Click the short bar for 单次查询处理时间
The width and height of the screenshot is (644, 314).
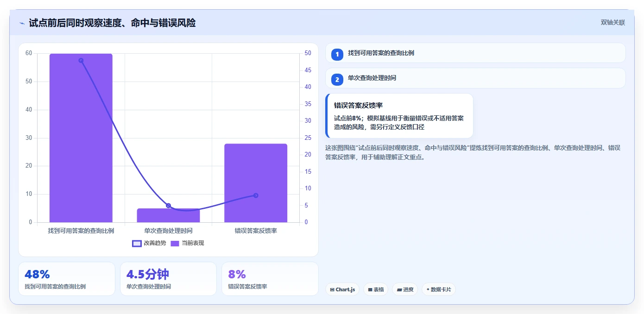(x=168, y=215)
